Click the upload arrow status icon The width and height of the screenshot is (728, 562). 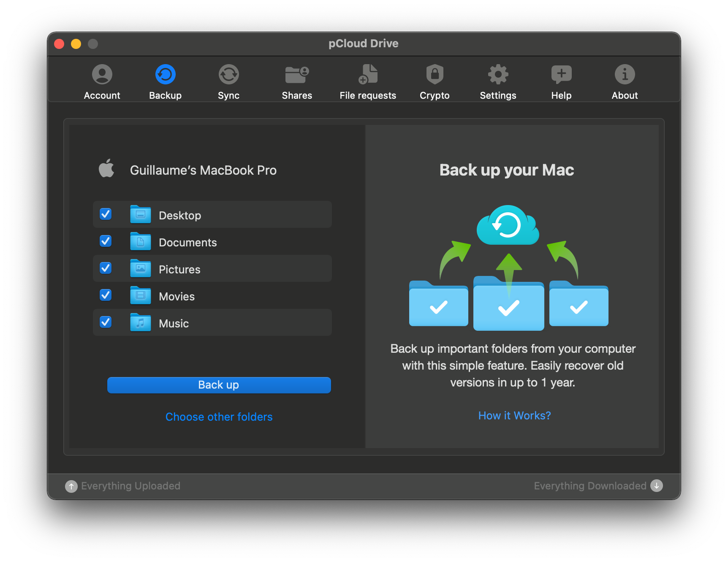71,486
